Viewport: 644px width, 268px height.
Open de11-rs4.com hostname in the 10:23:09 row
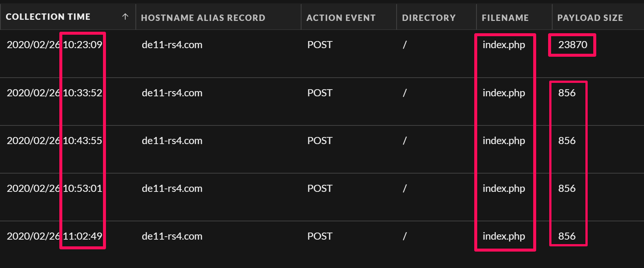coord(172,45)
